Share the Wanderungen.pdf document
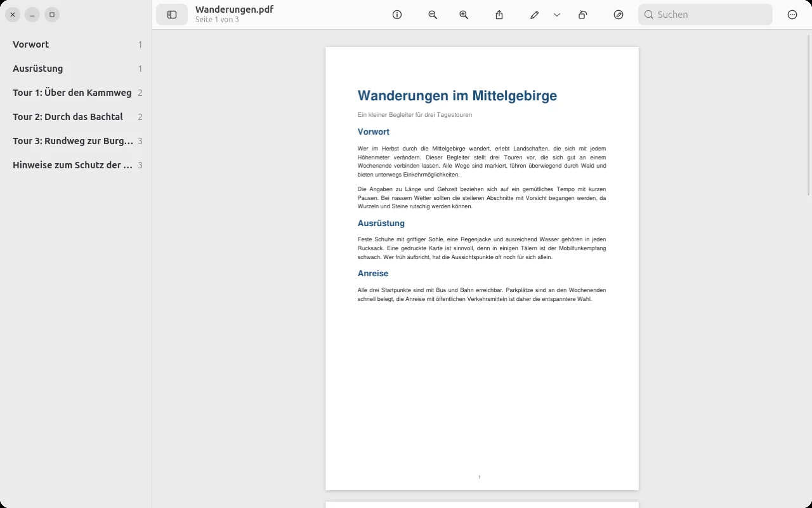Viewport: 812px width, 508px height. pos(499,15)
